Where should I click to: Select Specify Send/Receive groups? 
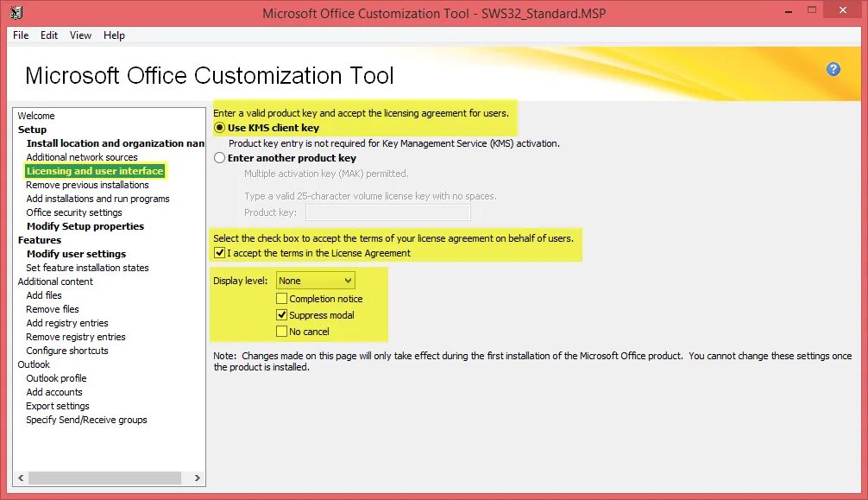tap(86, 421)
